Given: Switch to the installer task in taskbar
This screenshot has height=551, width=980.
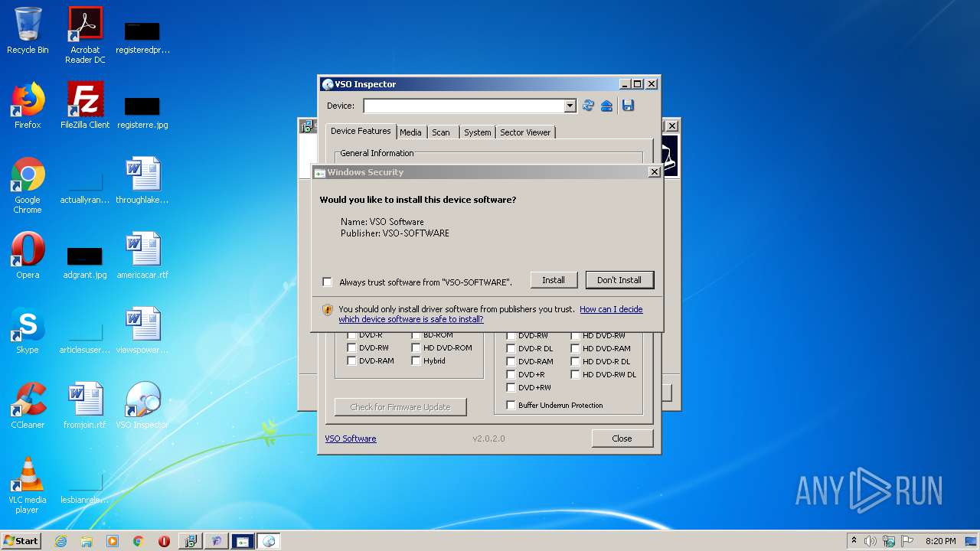Looking at the screenshot, I should (x=191, y=541).
